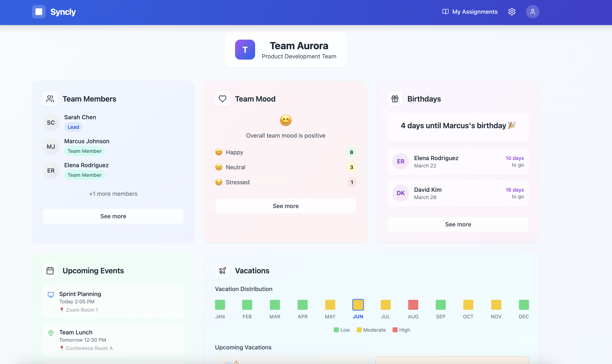Click the Vacations airplane icon
Image resolution: width=612 pixels, height=364 pixels.
click(222, 271)
